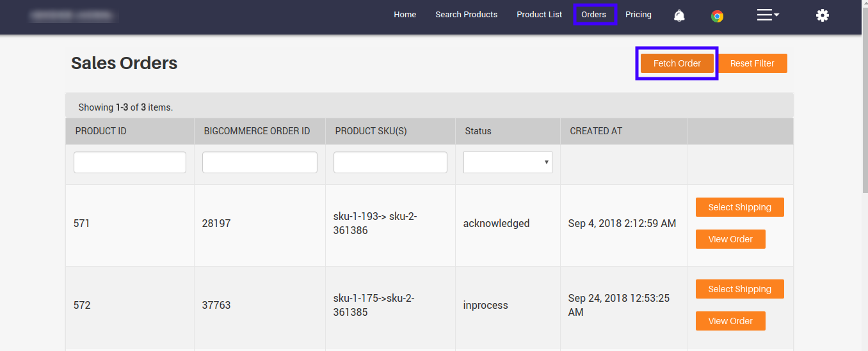Screen dimensions: 868x351
Task: Select Shipping for order 28197
Action: [x=739, y=207]
